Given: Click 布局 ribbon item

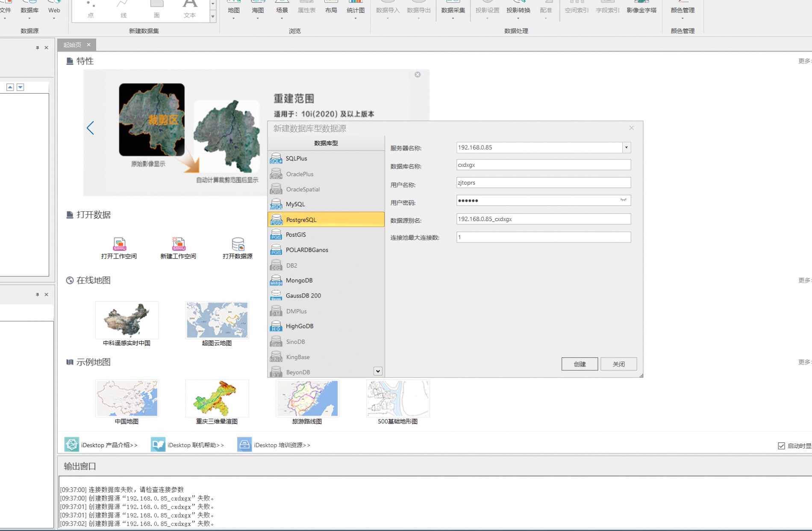Looking at the screenshot, I should [x=331, y=9].
